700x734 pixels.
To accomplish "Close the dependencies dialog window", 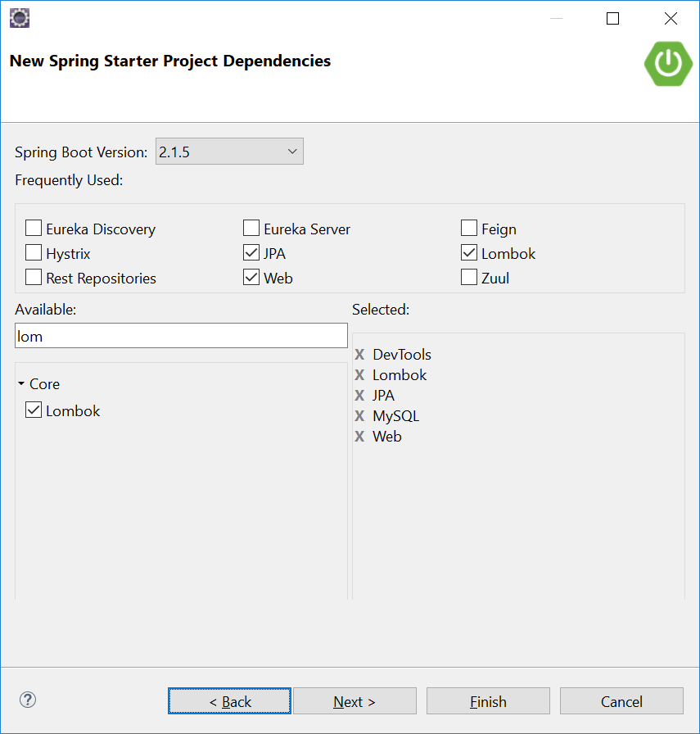I will (x=671, y=18).
